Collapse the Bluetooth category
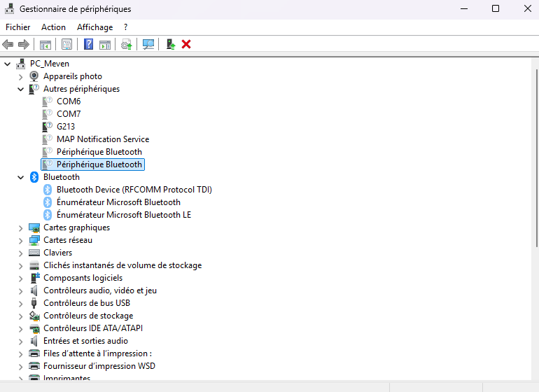The image size is (539, 392). pos(20,177)
